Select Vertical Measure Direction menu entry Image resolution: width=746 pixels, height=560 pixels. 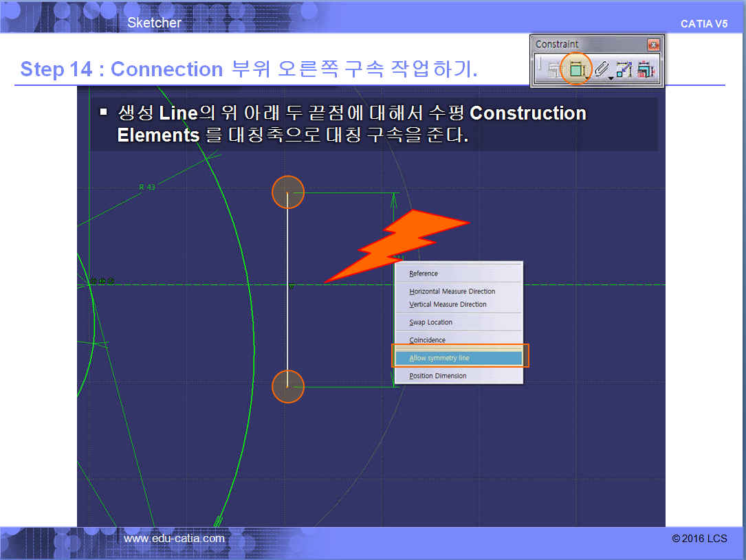pos(448,304)
